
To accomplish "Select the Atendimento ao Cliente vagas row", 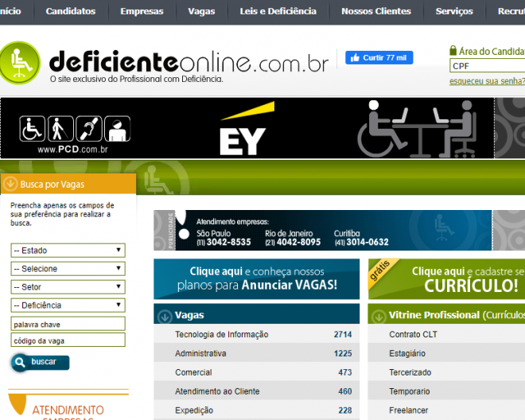I will tap(256, 391).
